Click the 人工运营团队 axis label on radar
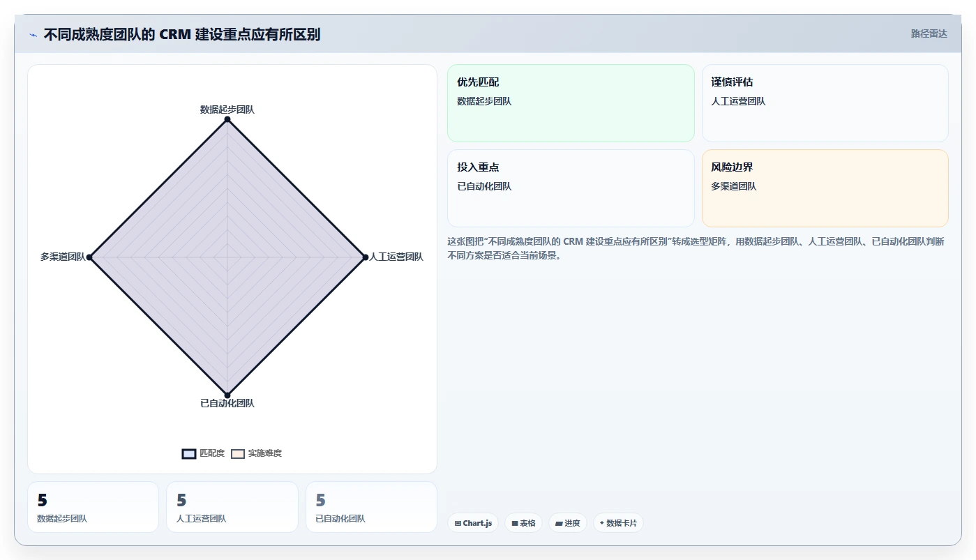 pyautogui.click(x=396, y=257)
